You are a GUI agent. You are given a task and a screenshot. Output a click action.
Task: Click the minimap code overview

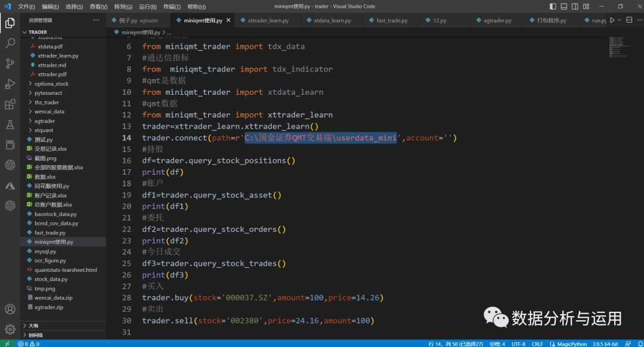tap(620, 47)
